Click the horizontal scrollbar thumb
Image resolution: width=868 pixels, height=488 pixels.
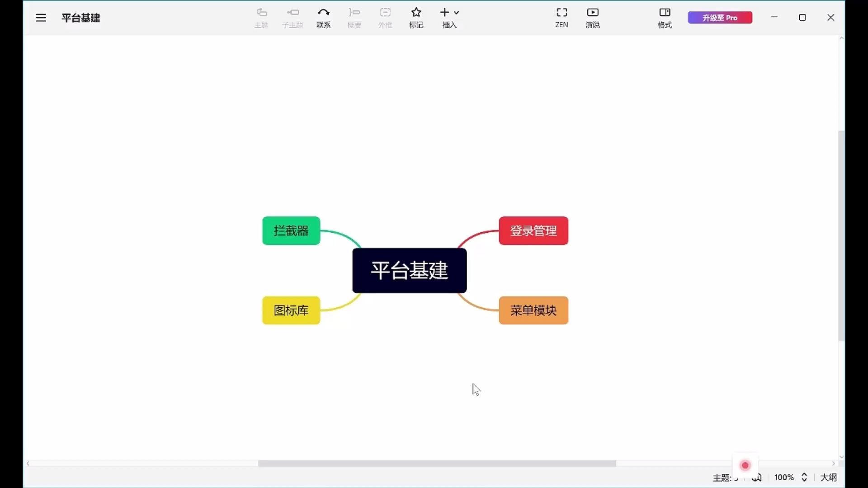[x=437, y=464]
